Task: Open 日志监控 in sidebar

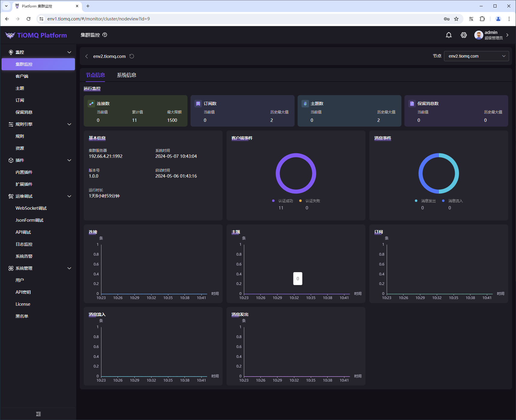Action: 38,244
